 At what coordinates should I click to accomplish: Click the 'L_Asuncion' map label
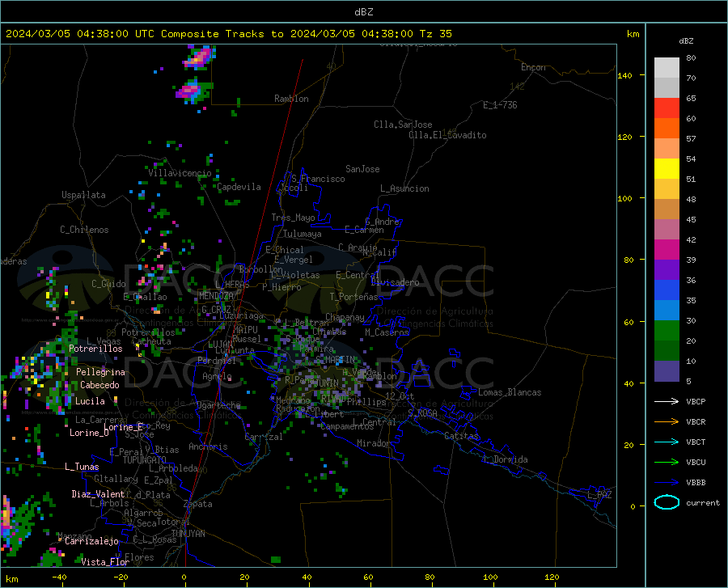[404, 188]
